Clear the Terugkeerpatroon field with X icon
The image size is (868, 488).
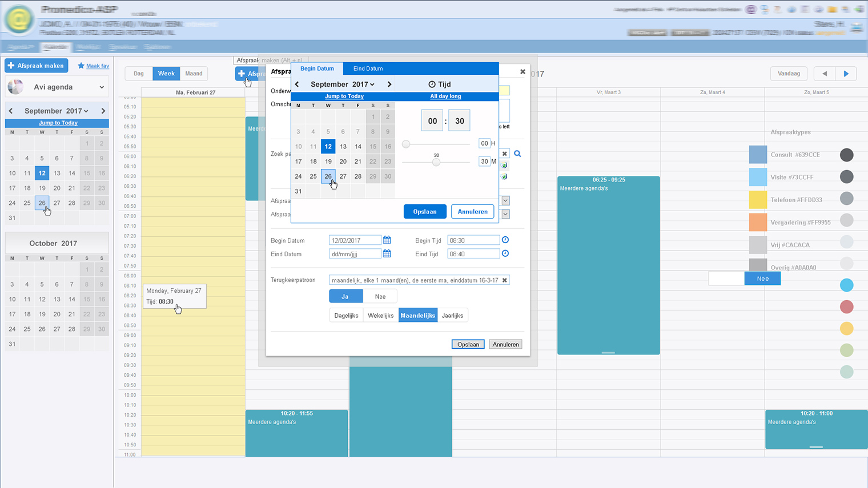click(x=505, y=280)
